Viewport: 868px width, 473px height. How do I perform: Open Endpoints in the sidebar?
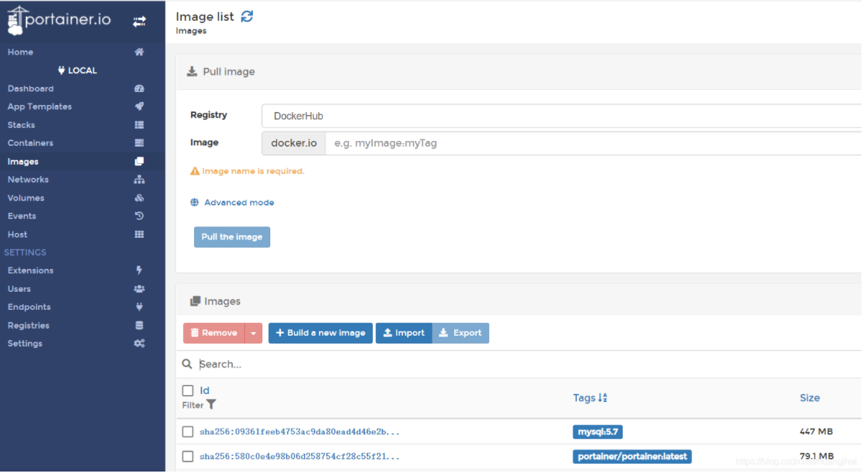29,307
